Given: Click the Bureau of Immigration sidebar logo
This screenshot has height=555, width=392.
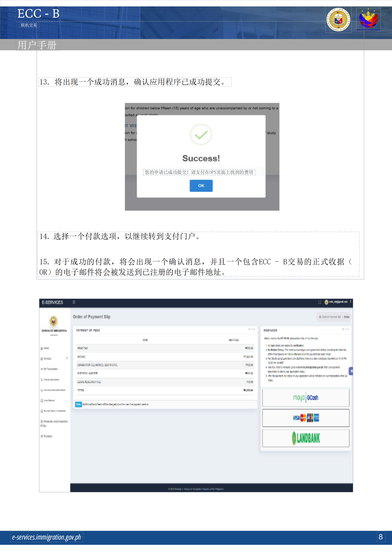Looking at the screenshot, I should click(x=53, y=321).
